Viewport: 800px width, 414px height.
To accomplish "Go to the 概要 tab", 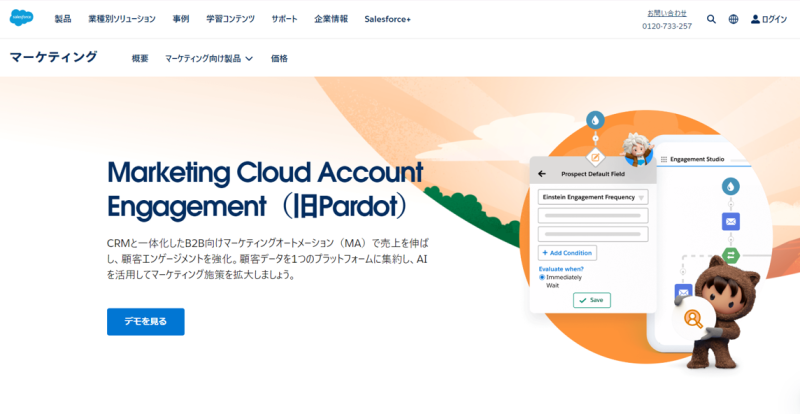I will (x=140, y=59).
